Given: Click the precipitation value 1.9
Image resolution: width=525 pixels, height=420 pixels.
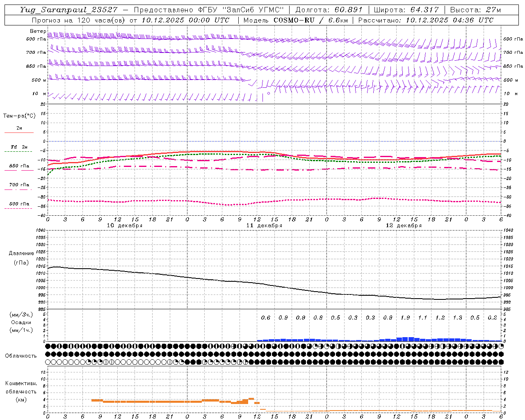Looking at the screenshot, I should click(x=405, y=318).
